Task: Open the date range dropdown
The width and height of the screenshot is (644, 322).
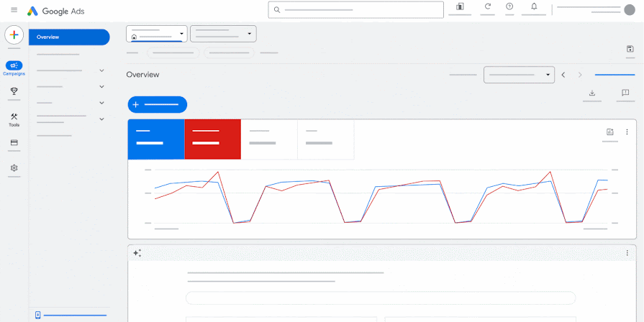Action: (x=519, y=75)
